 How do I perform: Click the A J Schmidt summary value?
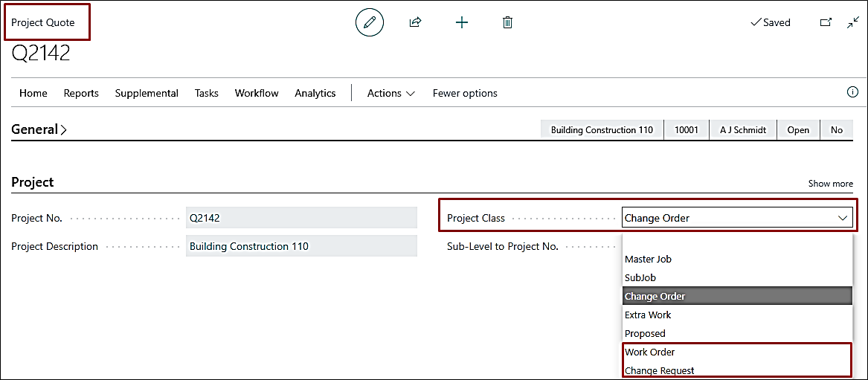coord(743,130)
